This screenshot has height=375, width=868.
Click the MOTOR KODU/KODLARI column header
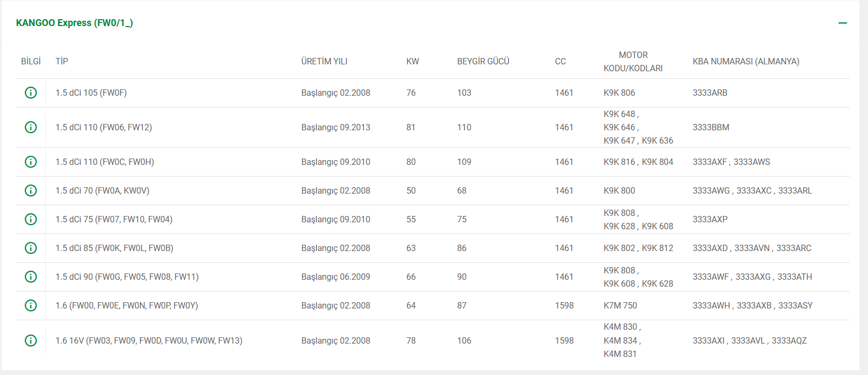(633, 62)
